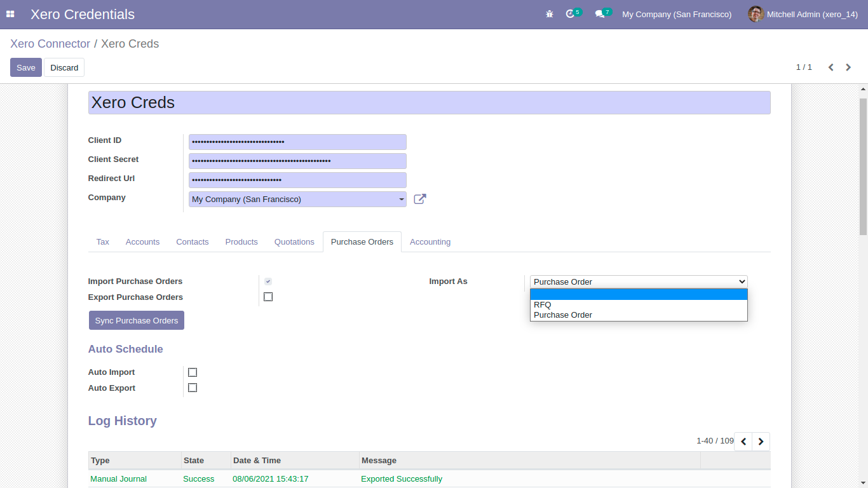Click the Client ID field

(297, 142)
